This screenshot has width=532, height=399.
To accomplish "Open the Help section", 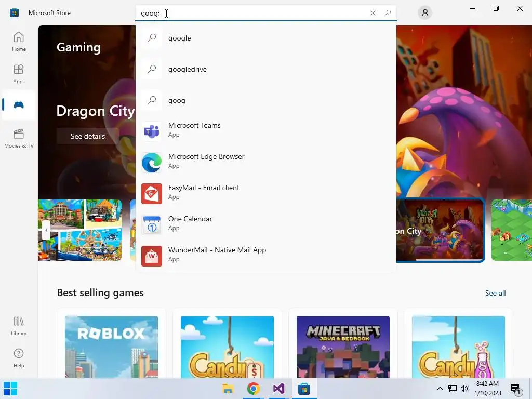I will pos(19,358).
